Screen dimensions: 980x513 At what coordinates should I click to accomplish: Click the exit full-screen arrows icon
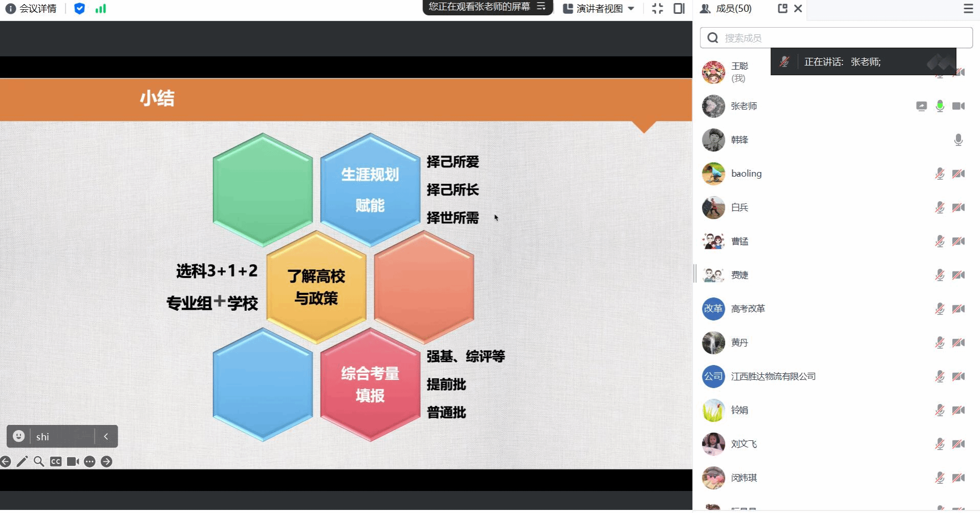click(657, 9)
